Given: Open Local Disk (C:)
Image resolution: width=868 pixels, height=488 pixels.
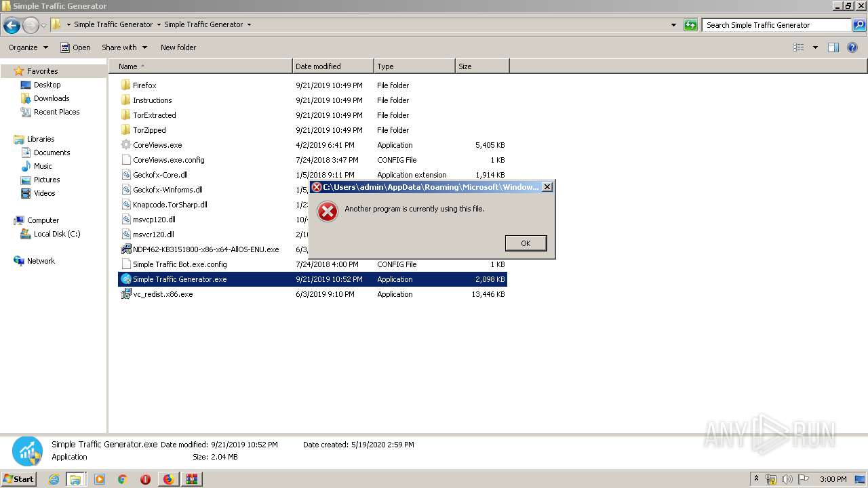Looking at the screenshot, I should tap(57, 234).
